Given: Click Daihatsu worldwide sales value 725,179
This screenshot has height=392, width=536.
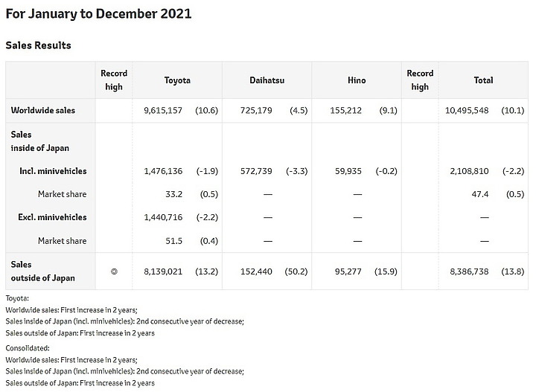Looking at the screenshot, I should (x=256, y=110).
